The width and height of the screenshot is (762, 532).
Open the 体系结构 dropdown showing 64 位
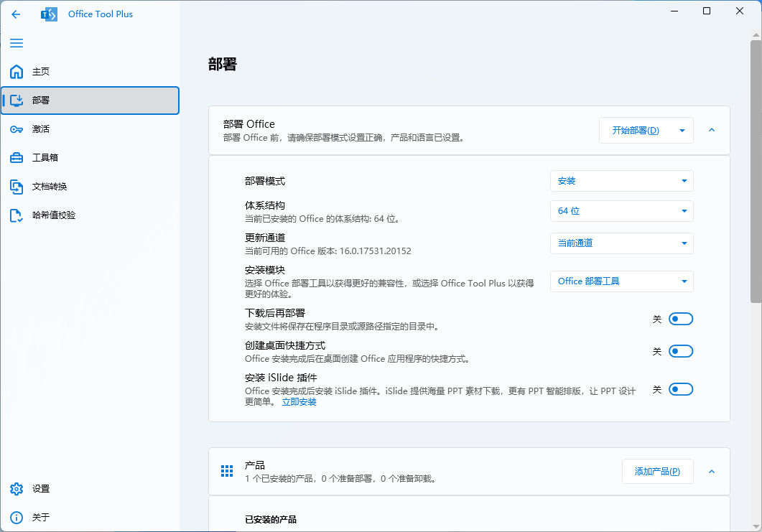pyautogui.click(x=621, y=211)
